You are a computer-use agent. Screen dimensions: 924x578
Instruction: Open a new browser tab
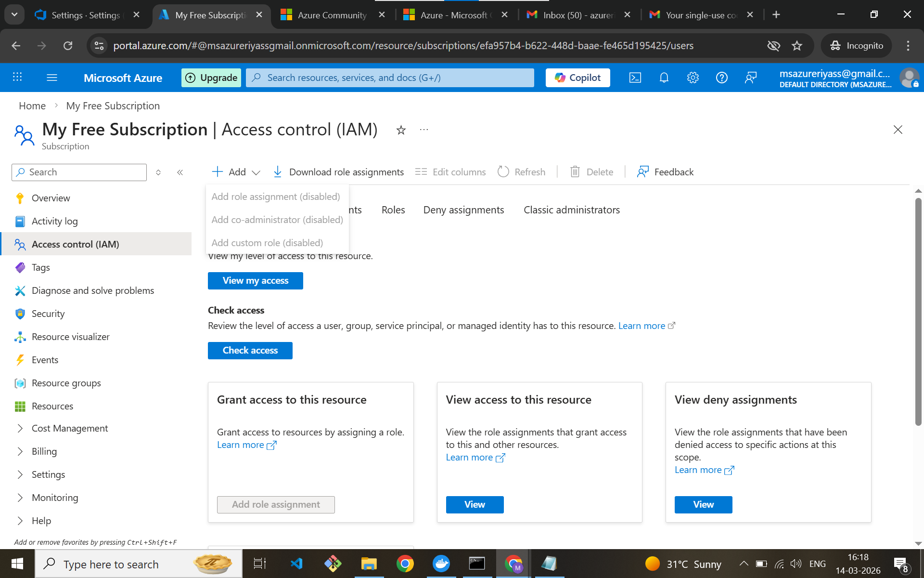(x=776, y=15)
